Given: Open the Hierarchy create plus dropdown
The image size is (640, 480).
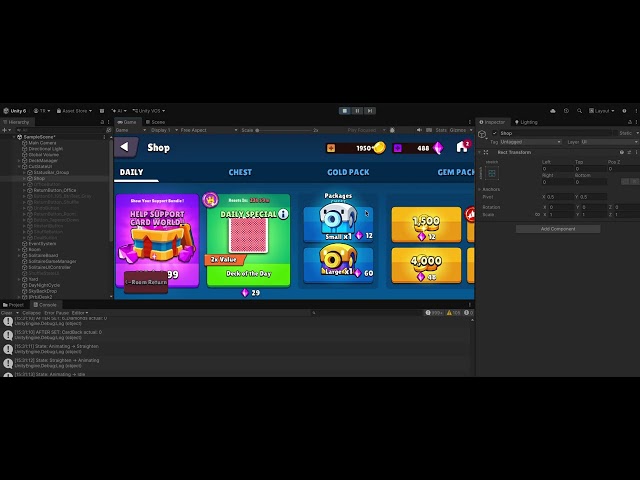Looking at the screenshot, I should tap(6, 130).
